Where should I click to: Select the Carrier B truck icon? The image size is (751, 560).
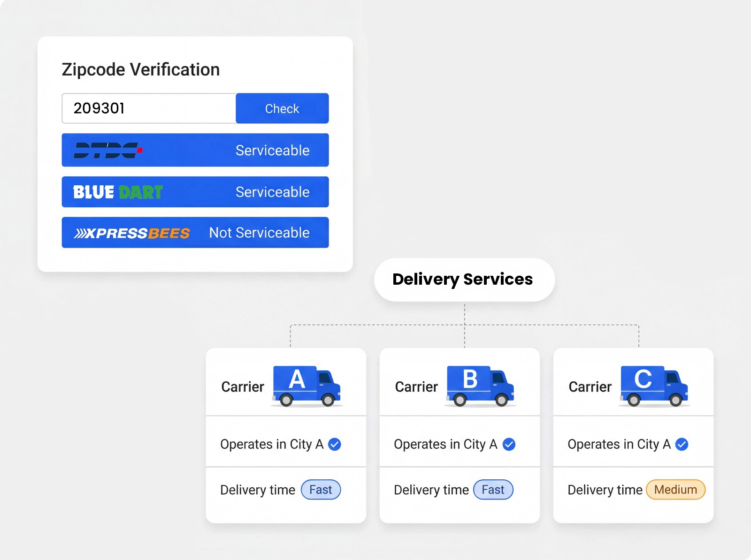(x=479, y=385)
